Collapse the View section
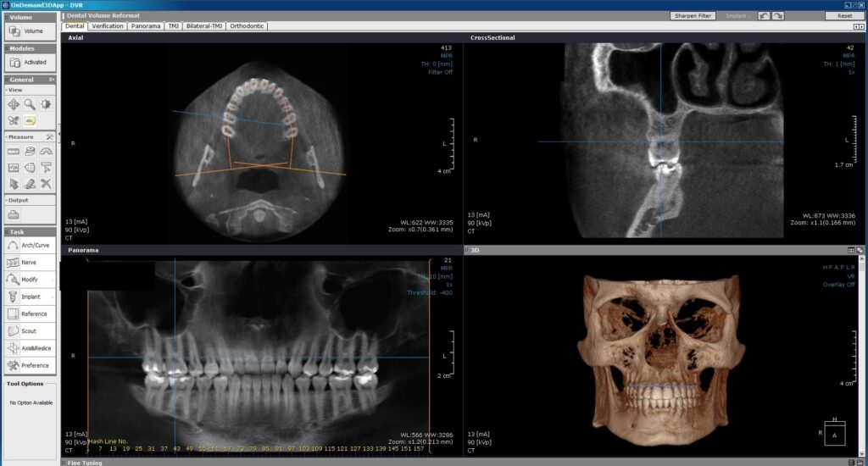 pyautogui.click(x=7, y=90)
